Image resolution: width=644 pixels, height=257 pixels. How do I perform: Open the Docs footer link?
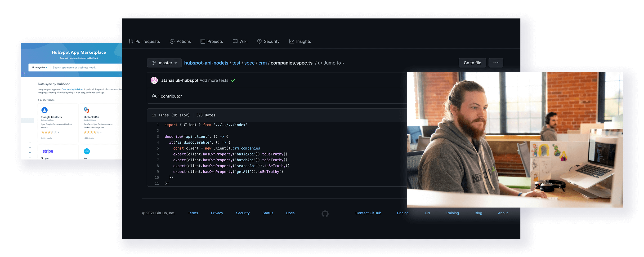(x=290, y=213)
